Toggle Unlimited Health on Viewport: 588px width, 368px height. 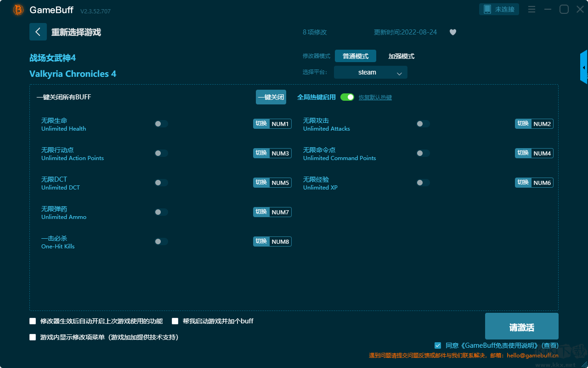[161, 124]
